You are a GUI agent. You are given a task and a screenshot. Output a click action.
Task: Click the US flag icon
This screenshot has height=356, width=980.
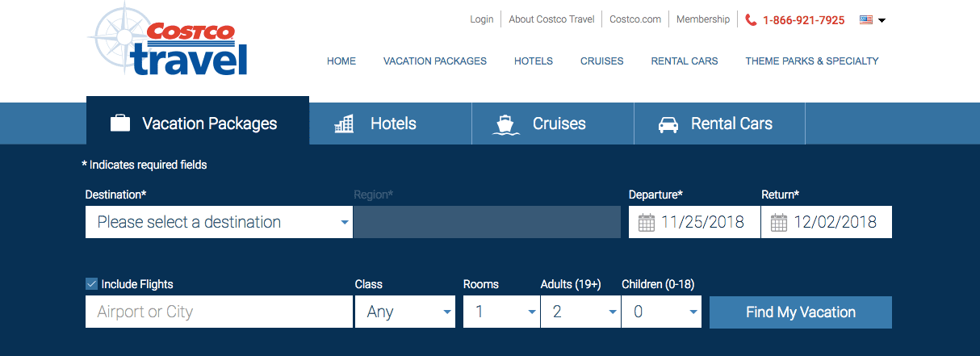866,20
